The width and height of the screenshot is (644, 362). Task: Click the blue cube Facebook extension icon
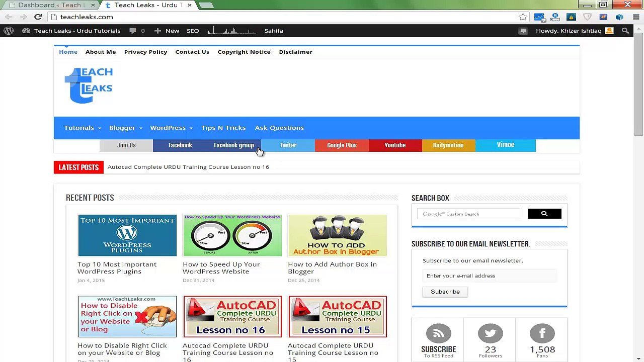tap(619, 17)
